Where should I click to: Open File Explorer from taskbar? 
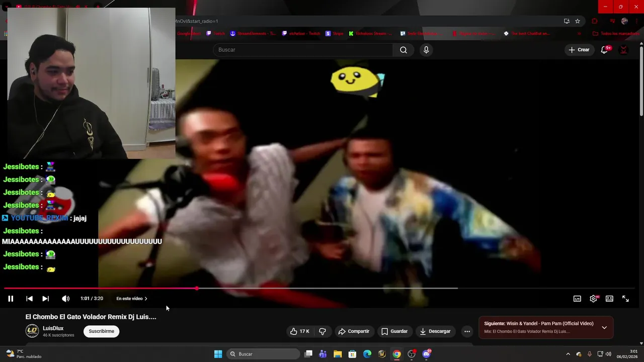click(x=338, y=354)
